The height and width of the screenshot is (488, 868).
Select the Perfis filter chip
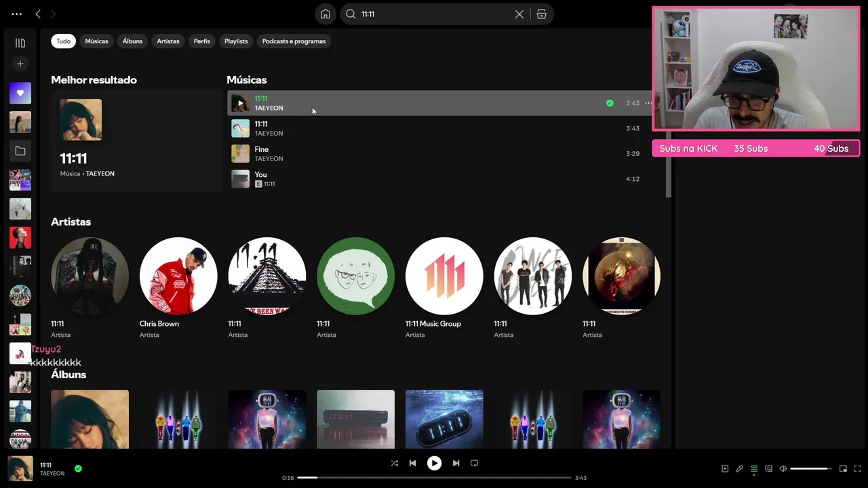[x=201, y=41]
